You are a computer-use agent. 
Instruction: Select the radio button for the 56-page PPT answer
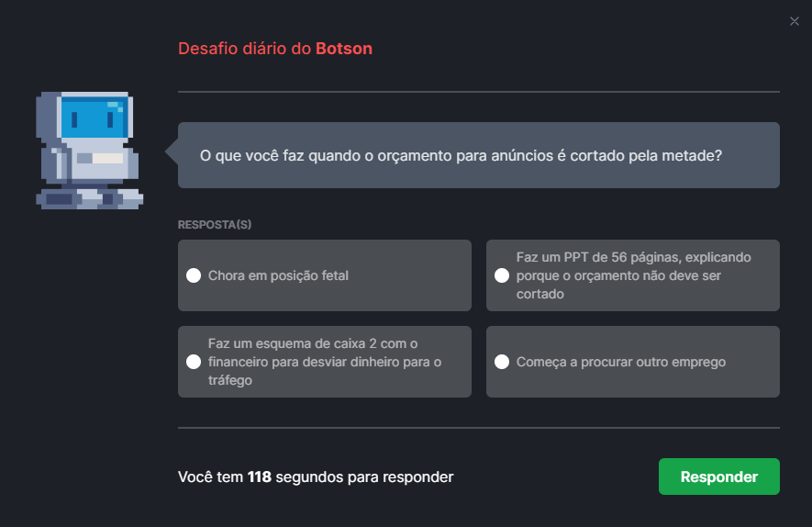point(502,275)
